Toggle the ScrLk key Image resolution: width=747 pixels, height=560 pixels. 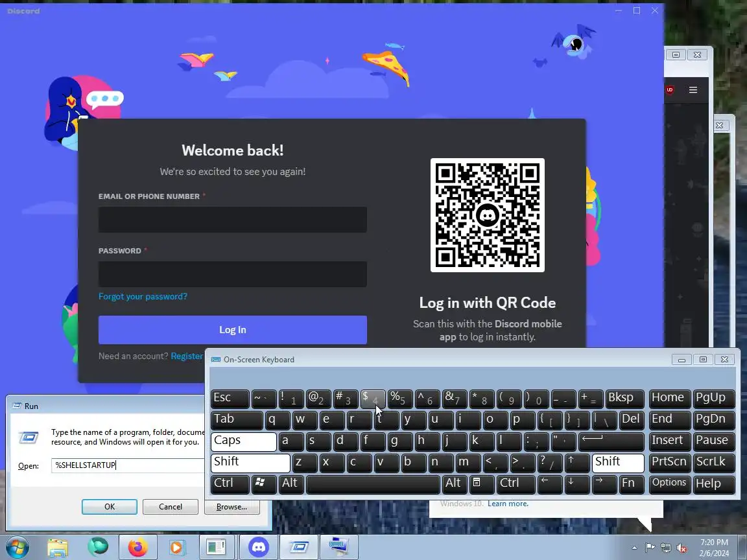click(714, 463)
